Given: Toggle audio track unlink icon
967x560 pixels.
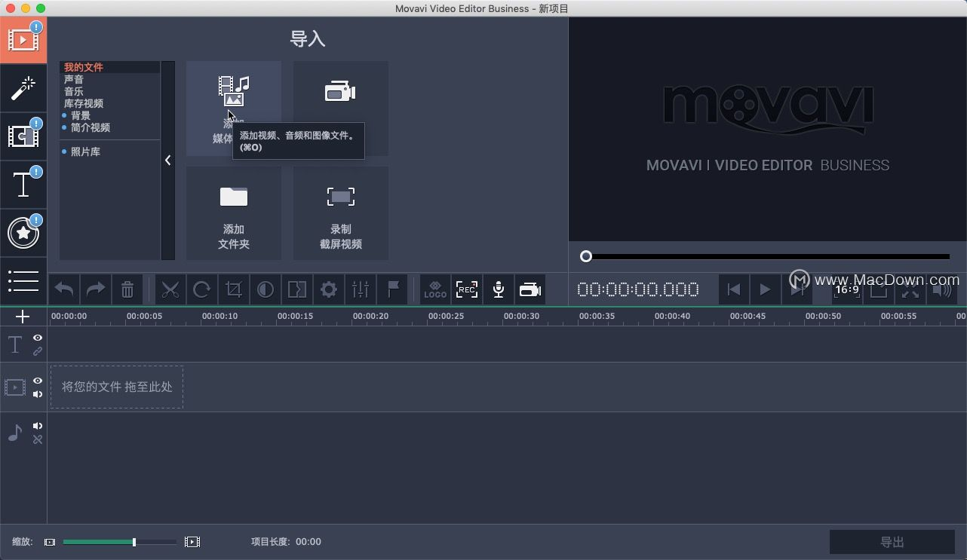Looking at the screenshot, I should 38,439.
